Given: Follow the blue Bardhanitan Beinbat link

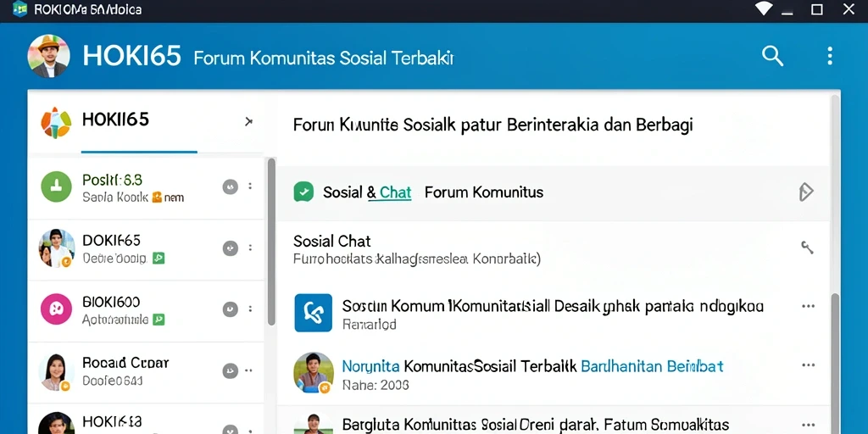Looking at the screenshot, I should click(652, 366).
